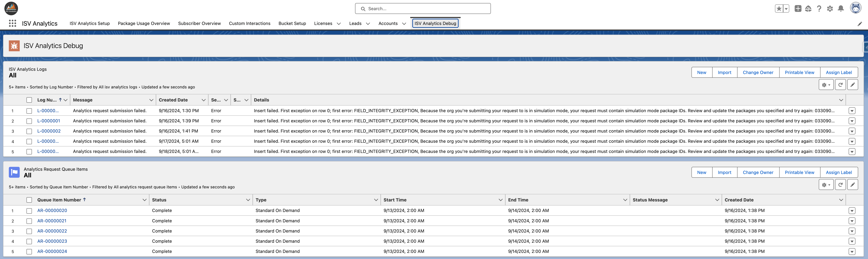868x259 pixels.
Task: Check the log row created 9/17/2024 checkbox
Action: pos(29,141)
